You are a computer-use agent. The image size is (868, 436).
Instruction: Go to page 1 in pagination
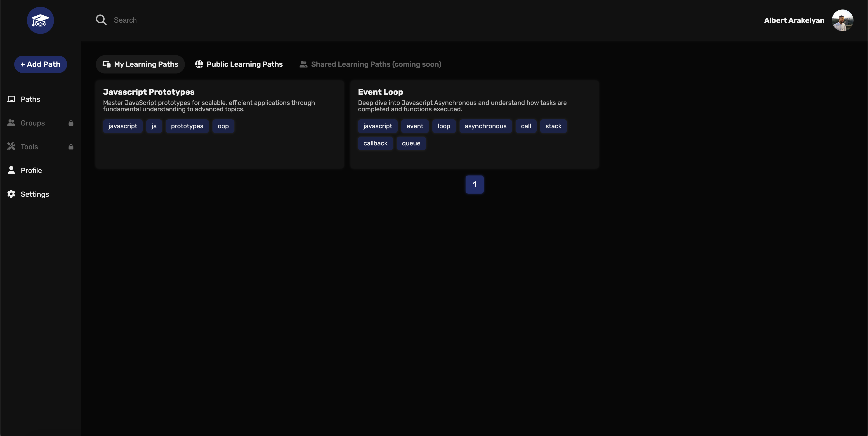(474, 185)
